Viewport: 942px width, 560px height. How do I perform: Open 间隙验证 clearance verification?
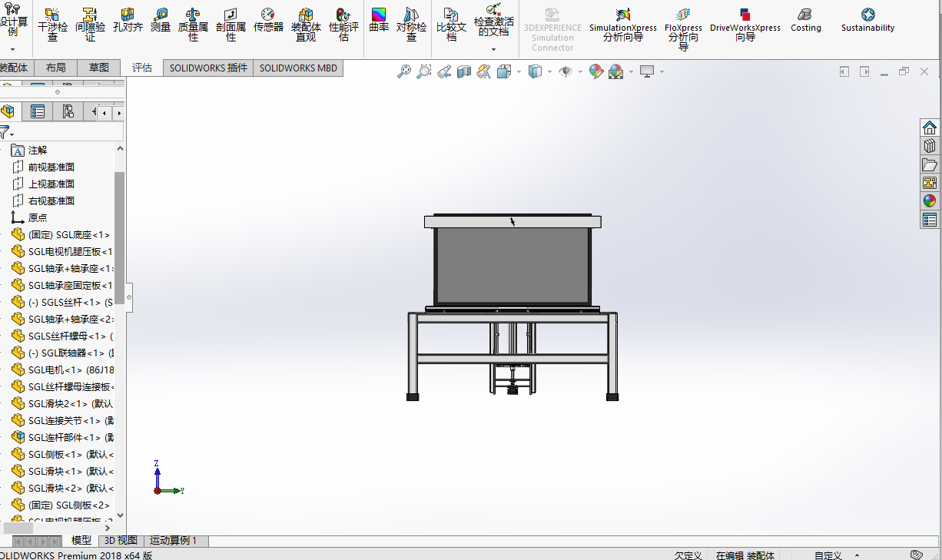tap(90, 25)
